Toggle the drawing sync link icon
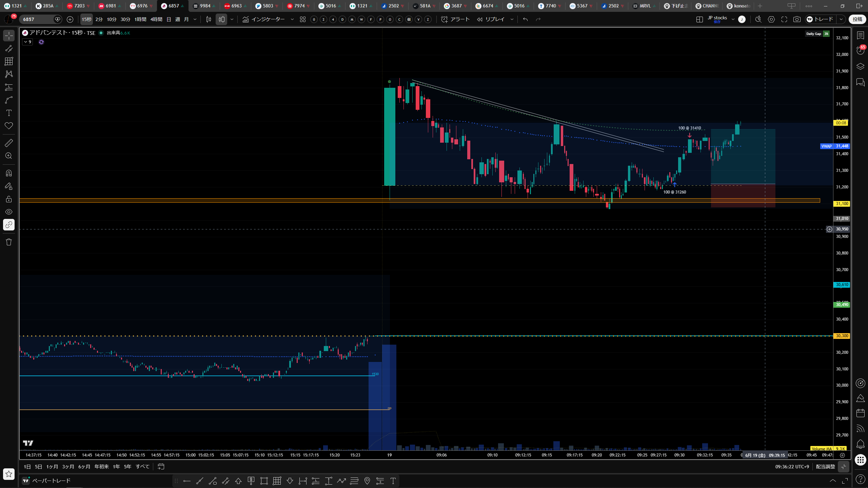This screenshot has height=488, width=868. [x=9, y=225]
